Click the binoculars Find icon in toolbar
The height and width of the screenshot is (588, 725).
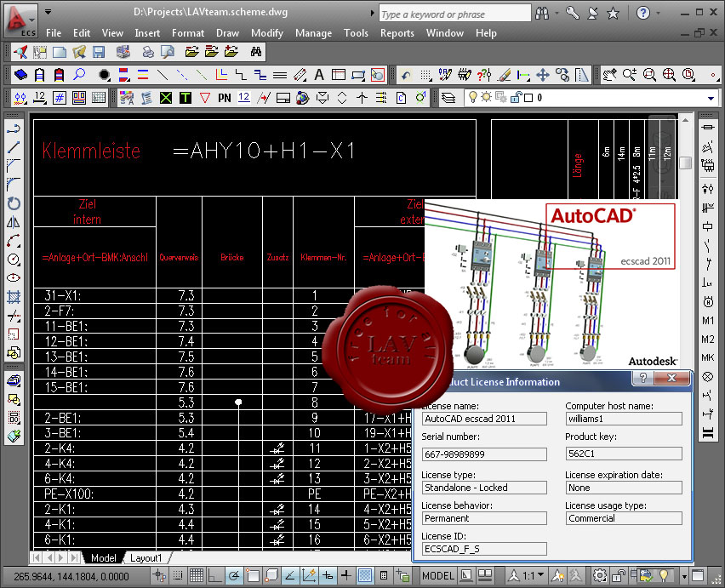(255, 52)
